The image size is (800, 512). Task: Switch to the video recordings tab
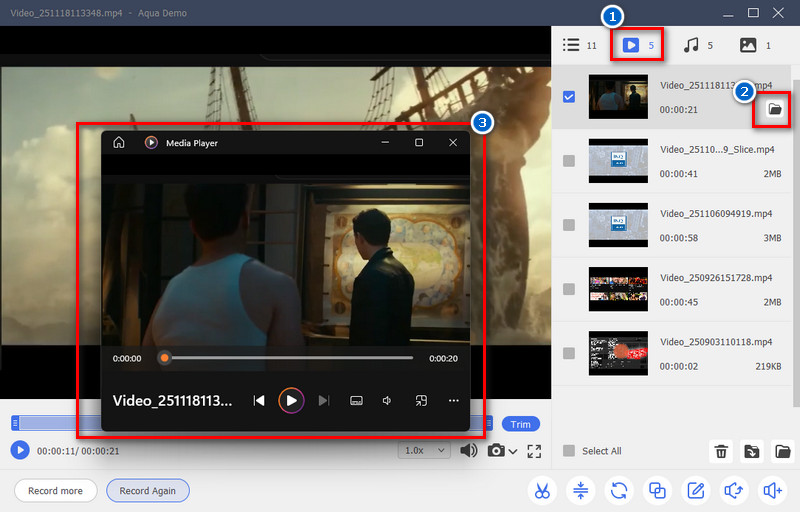coord(638,45)
